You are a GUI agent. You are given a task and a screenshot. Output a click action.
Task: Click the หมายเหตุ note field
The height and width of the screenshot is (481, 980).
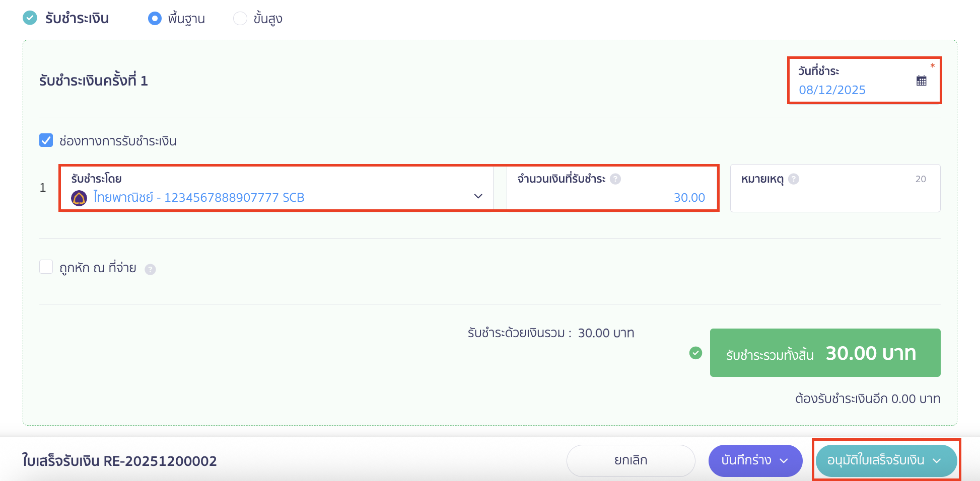tap(834, 197)
